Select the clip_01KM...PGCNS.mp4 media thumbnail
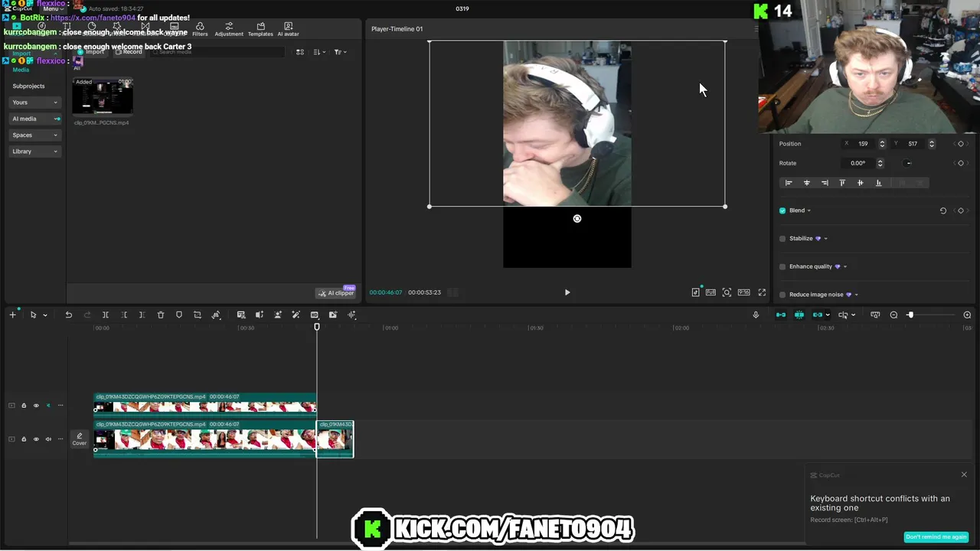The width and height of the screenshot is (980, 551). coord(103,96)
